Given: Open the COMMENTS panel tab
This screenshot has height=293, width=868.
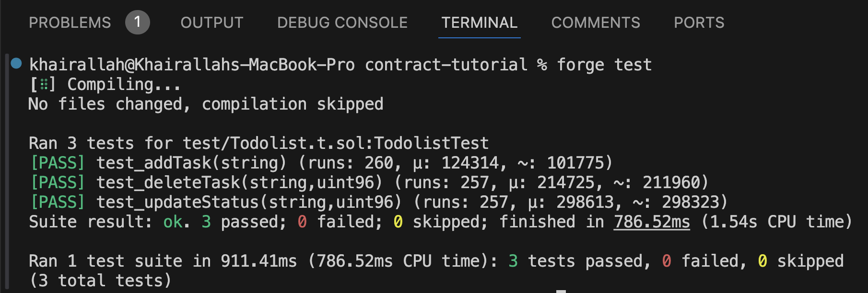Looking at the screenshot, I should (596, 23).
